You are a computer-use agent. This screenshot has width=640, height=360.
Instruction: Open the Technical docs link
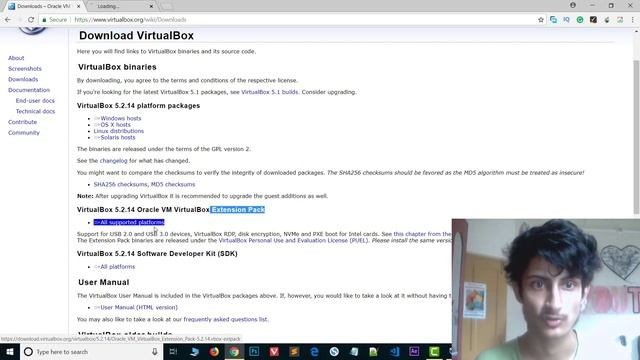pyautogui.click(x=35, y=111)
